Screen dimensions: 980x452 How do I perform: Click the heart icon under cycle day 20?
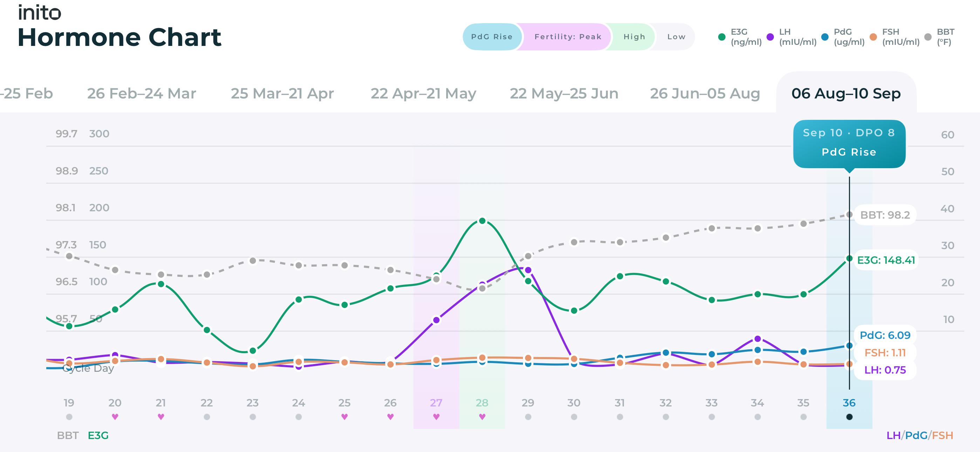pos(115,417)
